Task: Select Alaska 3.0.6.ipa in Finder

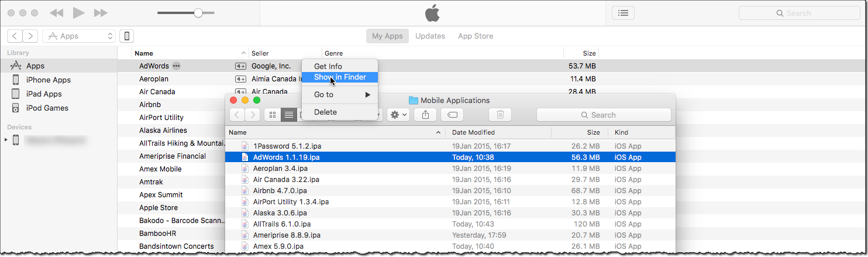Action: 450,213
